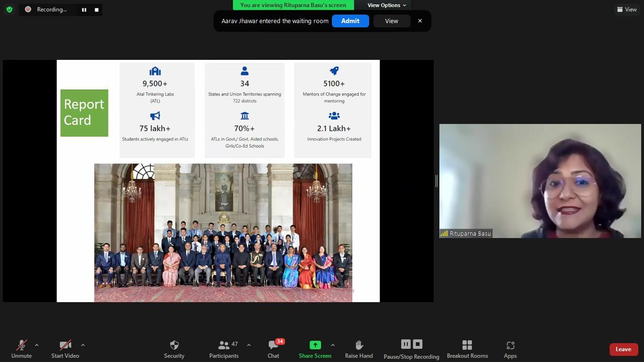
Task: Click Rituparna Basu's video thumbnail
Action: coord(540,181)
